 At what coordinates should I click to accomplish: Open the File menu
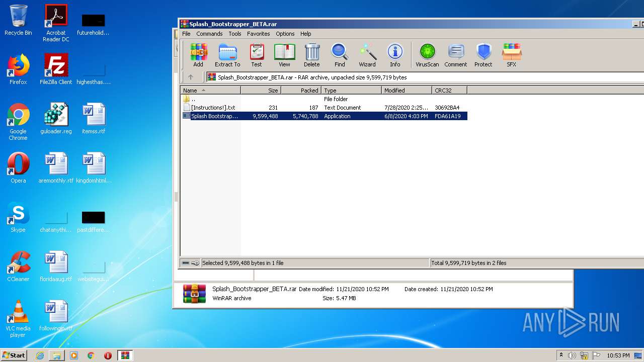click(186, 34)
